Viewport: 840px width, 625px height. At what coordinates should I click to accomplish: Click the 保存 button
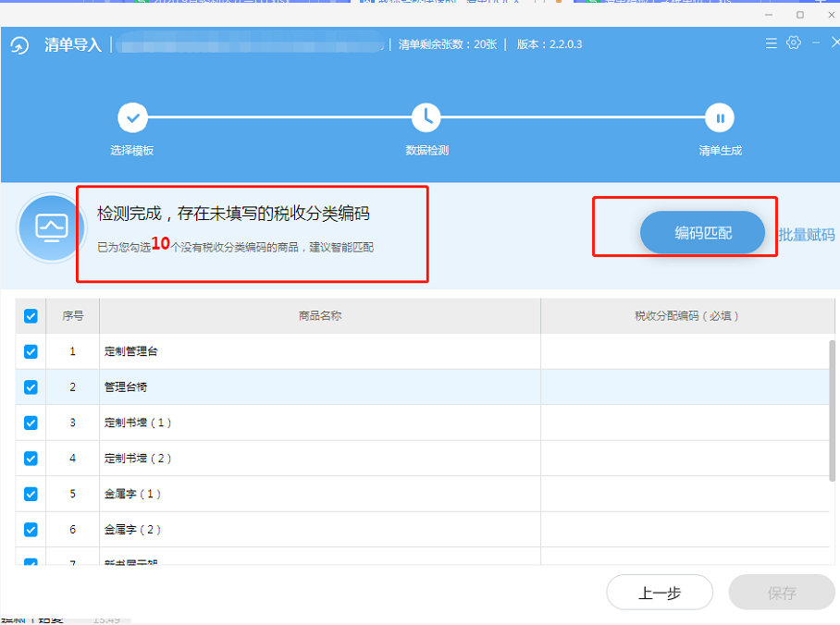pyautogui.click(x=781, y=593)
